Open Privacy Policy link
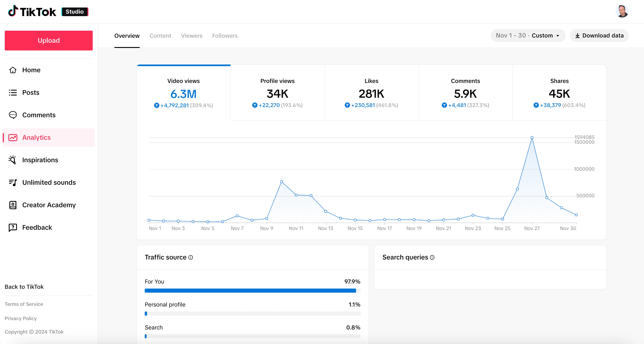The height and width of the screenshot is (344, 644). click(x=21, y=319)
